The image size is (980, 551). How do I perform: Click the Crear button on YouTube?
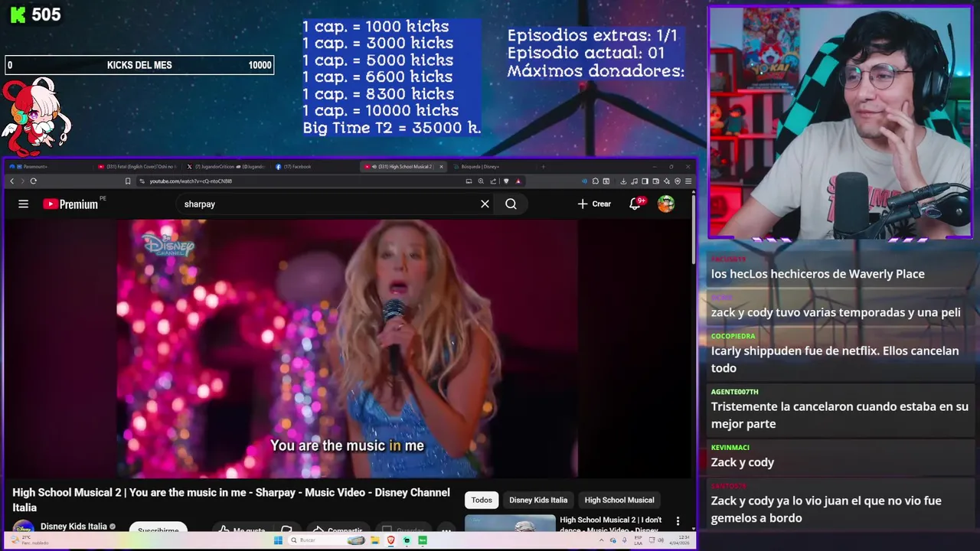pos(594,204)
